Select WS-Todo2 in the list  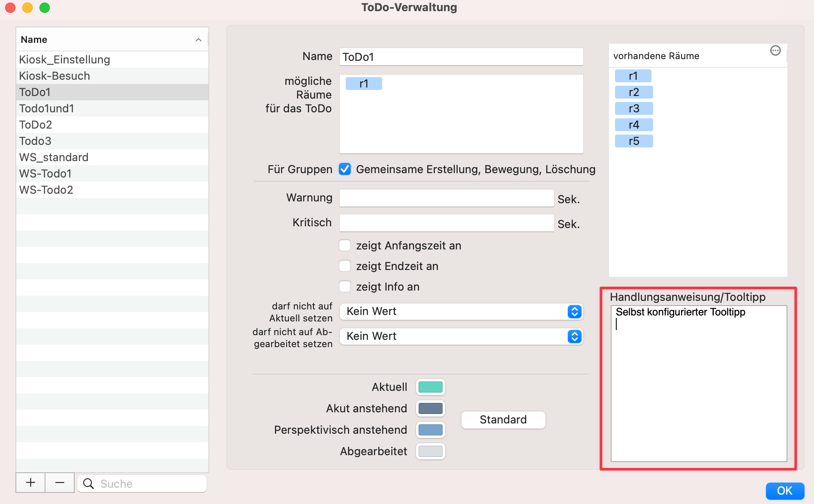(x=112, y=190)
